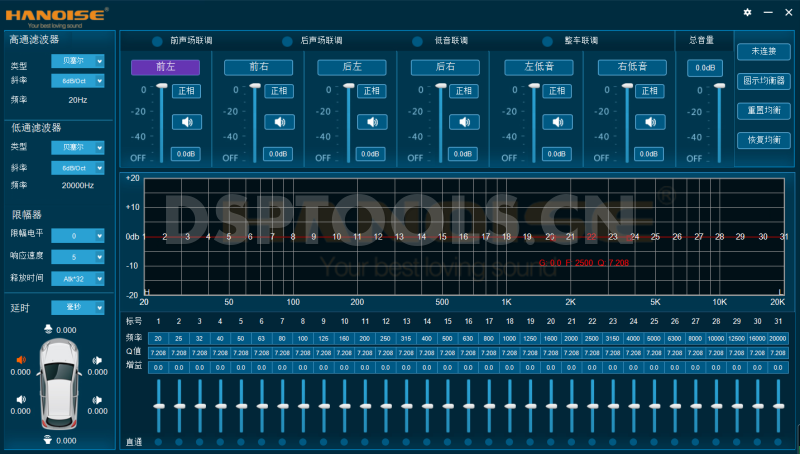Open settings via the gear icon

click(747, 12)
